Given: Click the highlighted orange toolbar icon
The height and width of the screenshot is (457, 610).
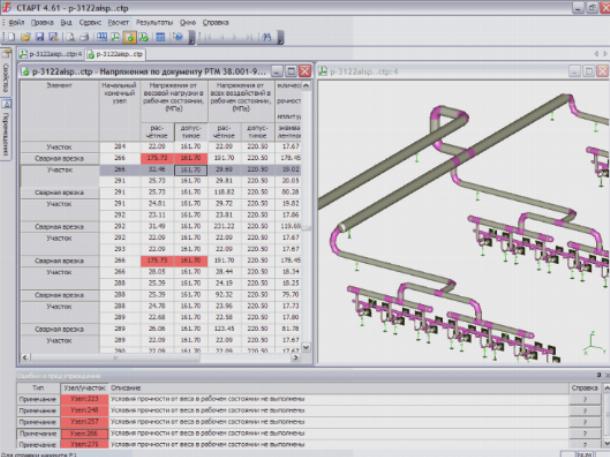Looking at the screenshot, I should coord(131,37).
